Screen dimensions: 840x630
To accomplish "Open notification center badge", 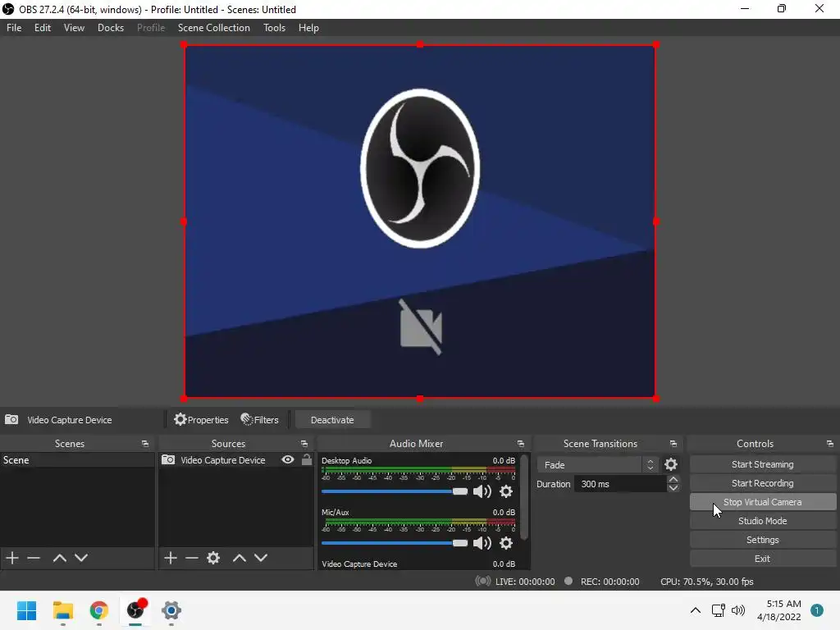I will point(817,610).
